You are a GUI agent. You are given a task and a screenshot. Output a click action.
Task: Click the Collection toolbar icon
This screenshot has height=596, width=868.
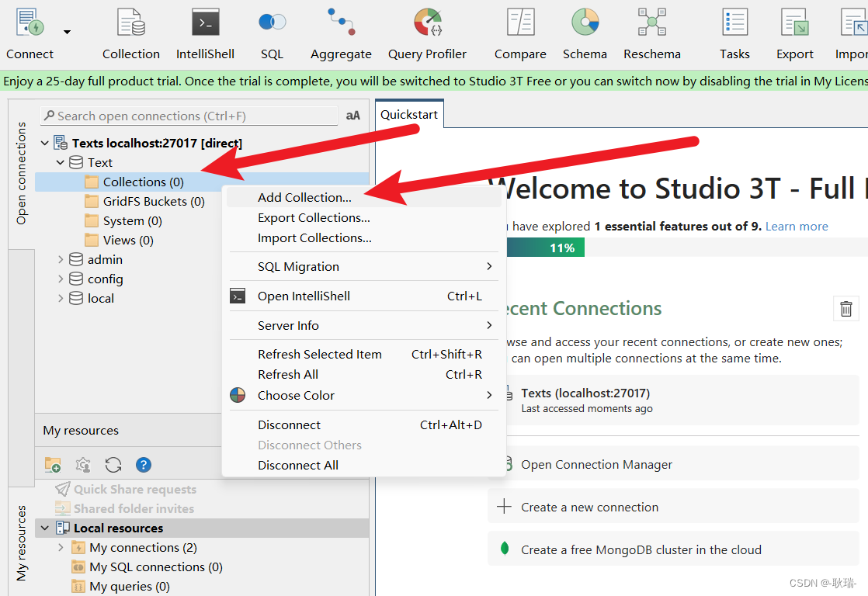[x=131, y=23]
